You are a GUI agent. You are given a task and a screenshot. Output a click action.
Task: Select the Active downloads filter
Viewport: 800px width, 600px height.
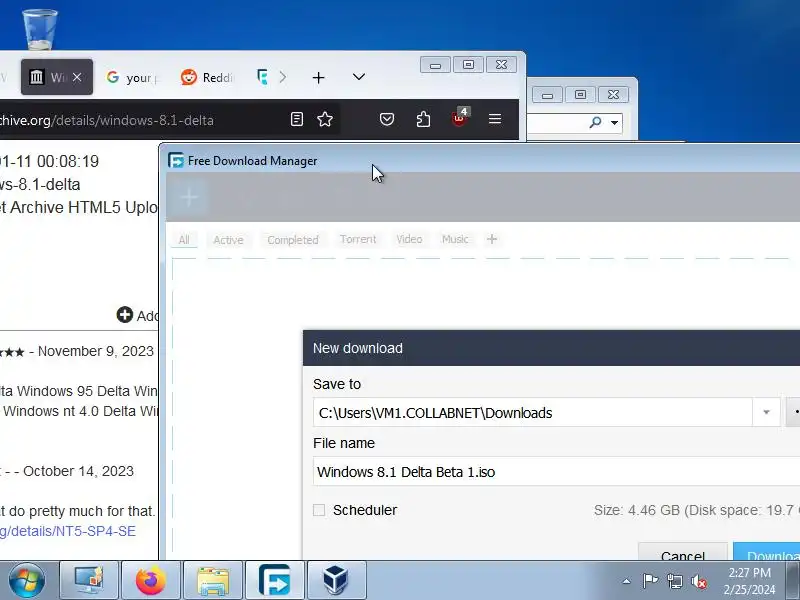tap(228, 240)
